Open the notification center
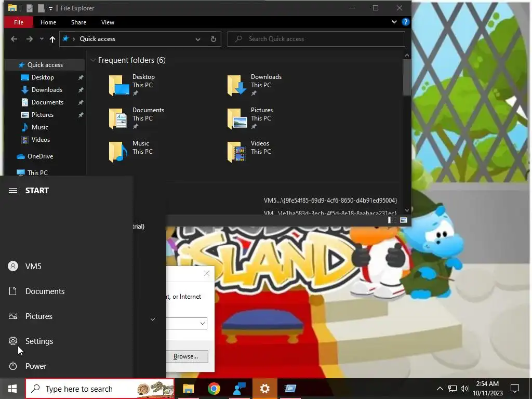 click(x=515, y=389)
